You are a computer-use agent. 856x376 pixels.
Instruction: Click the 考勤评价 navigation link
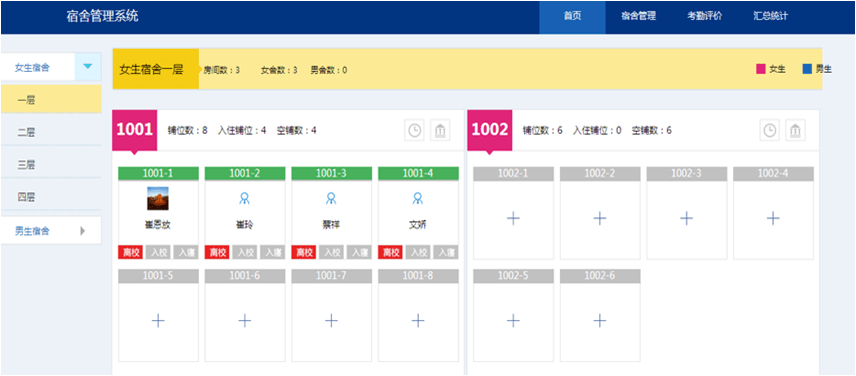[704, 16]
